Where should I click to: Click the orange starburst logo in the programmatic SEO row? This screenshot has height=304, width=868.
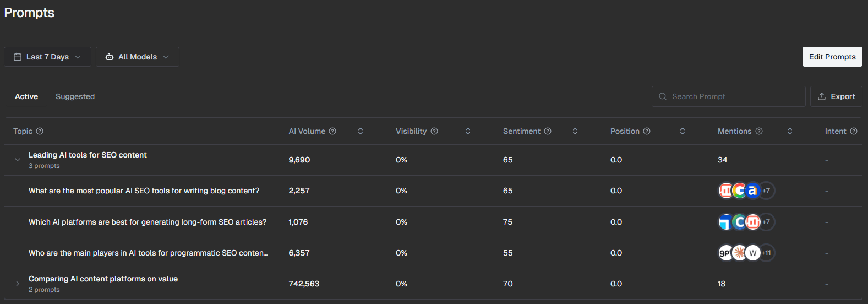coord(739,253)
